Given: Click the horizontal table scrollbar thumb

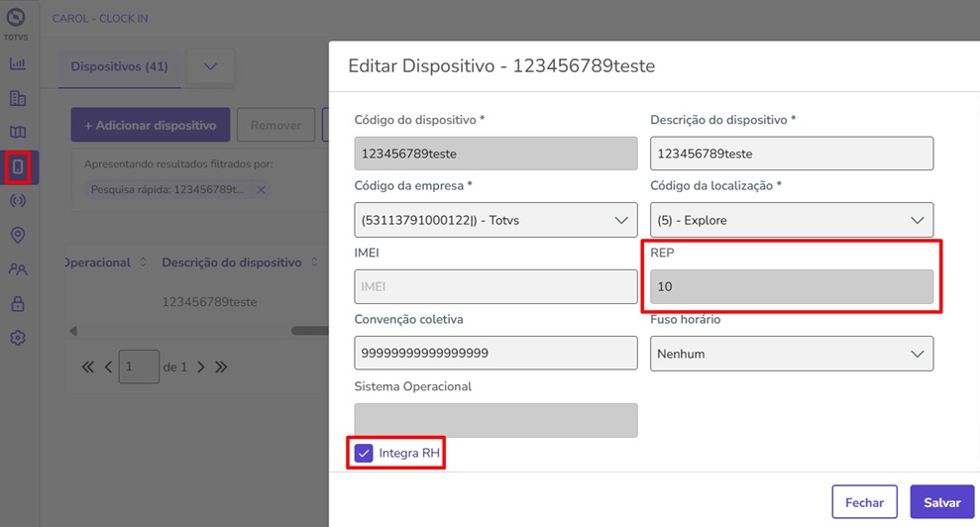Looking at the screenshot, I should [310, 331].
